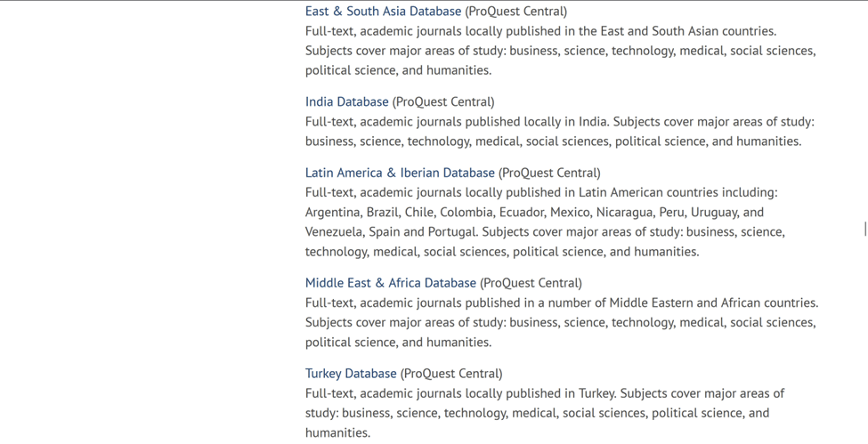Viewport: 868px width, 444px height.
Task: Click "(ProQuest Central)" beside East & South Asia Database
Action: click(x=515, y=12)
